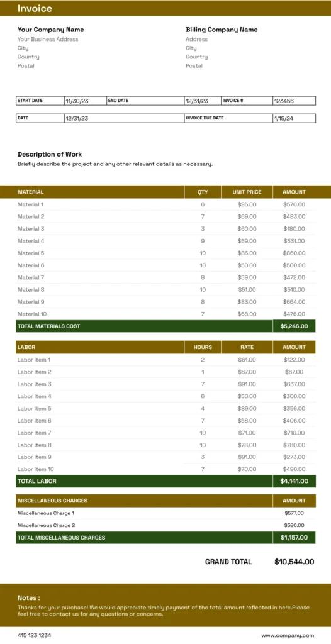Screen dimensions: 331x644
Task: Select the Invoice Due Date value 1/15/24
Action: click(x=284, y=119)
